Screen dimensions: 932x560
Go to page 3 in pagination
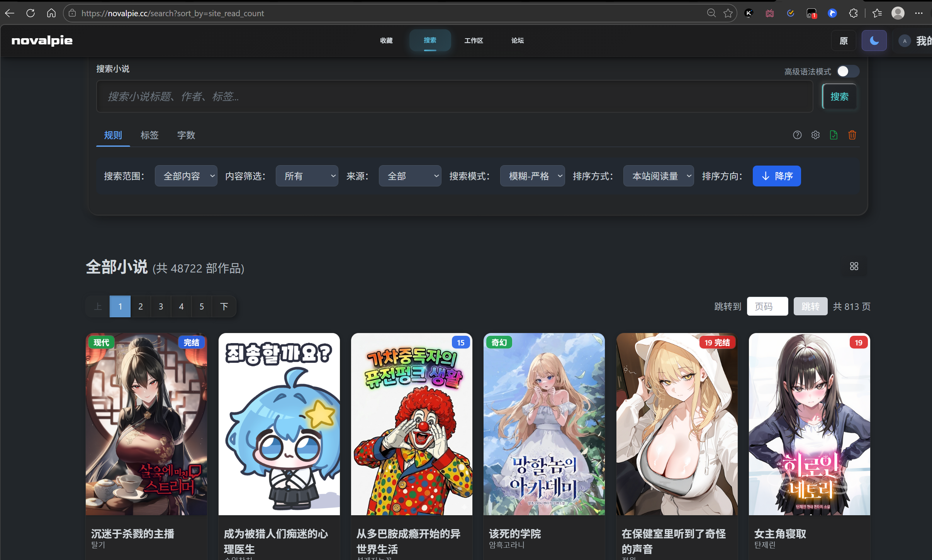click(161, 306)
